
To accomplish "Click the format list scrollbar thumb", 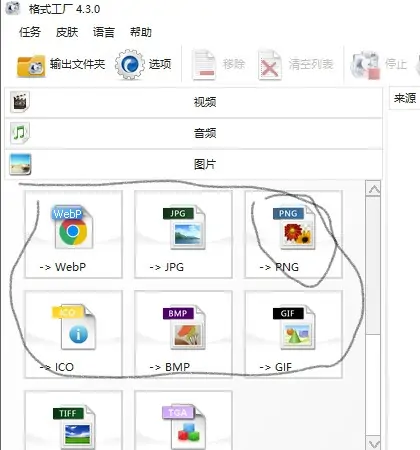I will pos(373,265).
